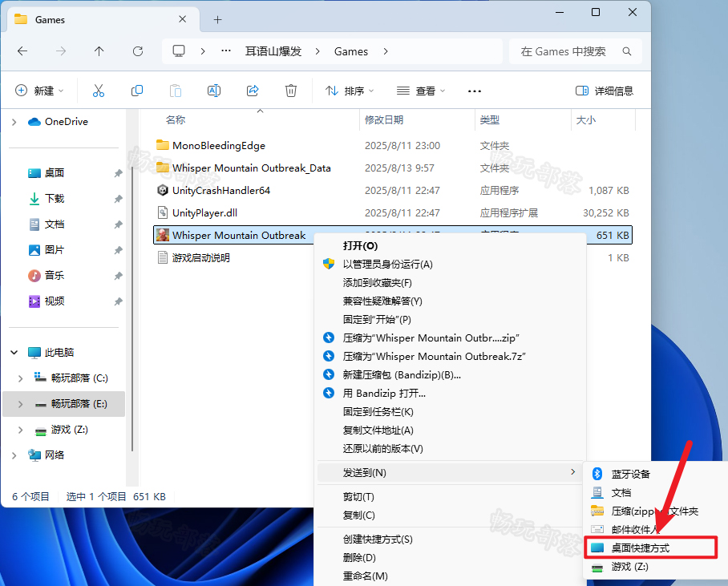Click the breadcrumb ellipsis in address bar

[x=226, y=51]
